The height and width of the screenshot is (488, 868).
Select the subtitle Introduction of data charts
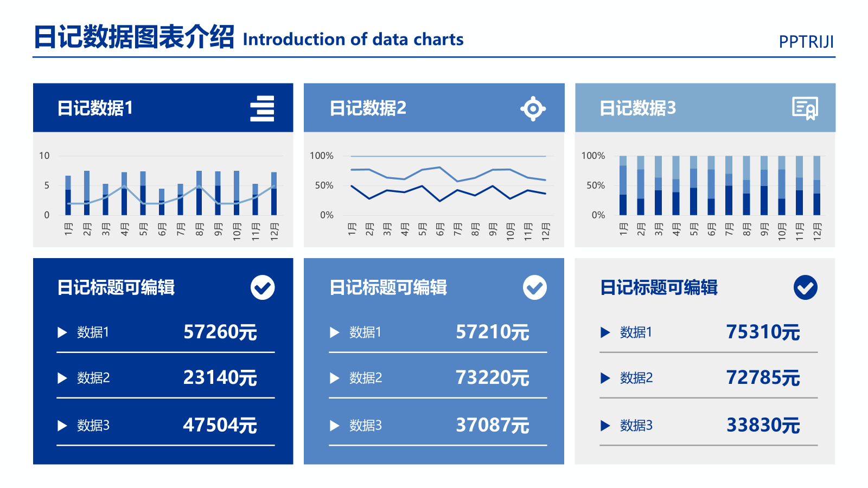coord(353,40)
